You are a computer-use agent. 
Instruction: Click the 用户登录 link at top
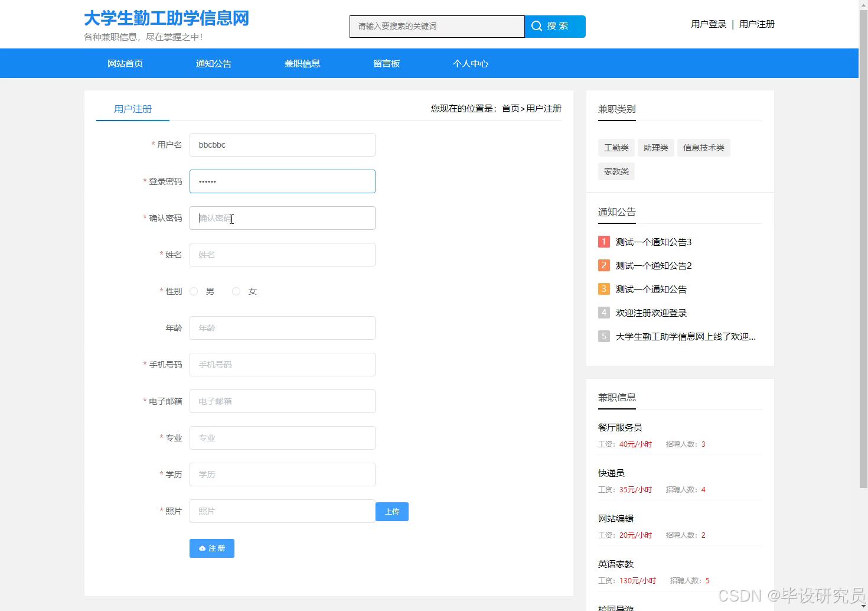(x=709, y=24)
